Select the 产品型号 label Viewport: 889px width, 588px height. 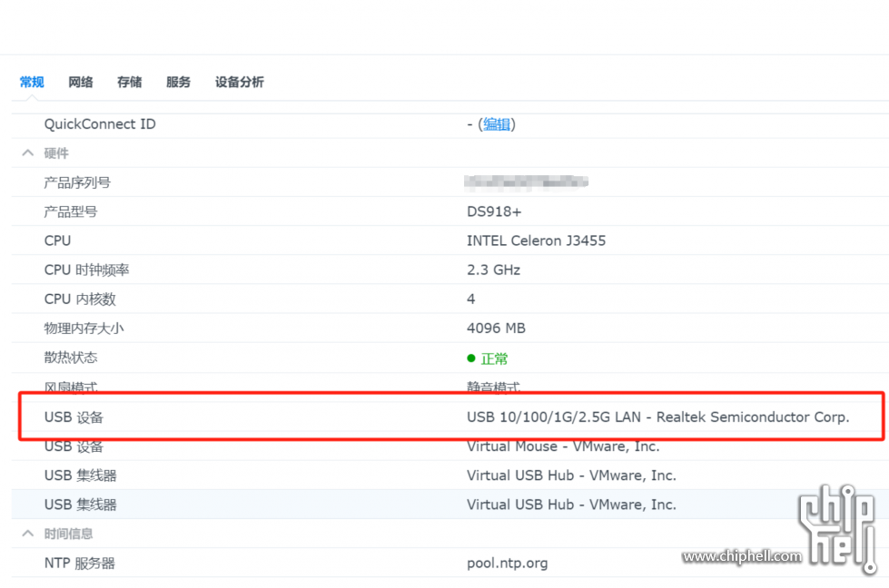(71, 211)
